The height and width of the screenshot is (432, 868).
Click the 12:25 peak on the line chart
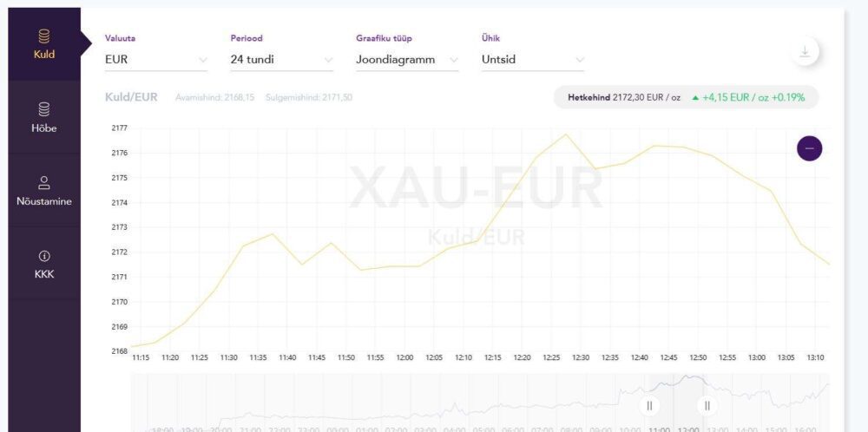tap(566, 134)
